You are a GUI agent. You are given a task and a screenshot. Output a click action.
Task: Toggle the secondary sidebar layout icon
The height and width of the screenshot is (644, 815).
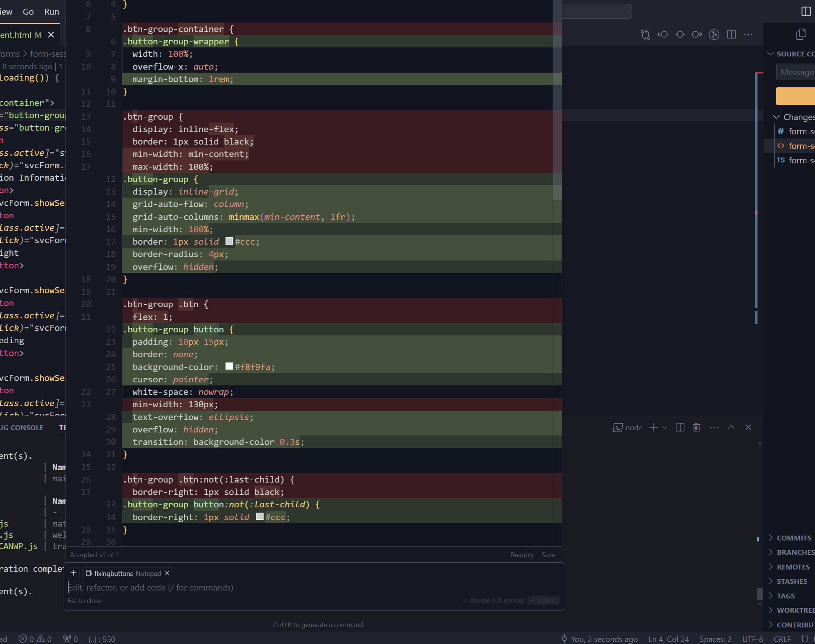pyautogui.click(x=806, y=11)
